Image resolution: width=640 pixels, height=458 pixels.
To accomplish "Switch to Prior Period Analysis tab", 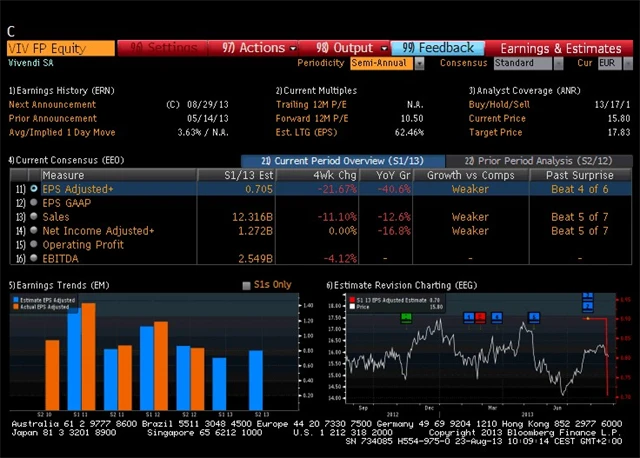I will click(x=535, y=160).
